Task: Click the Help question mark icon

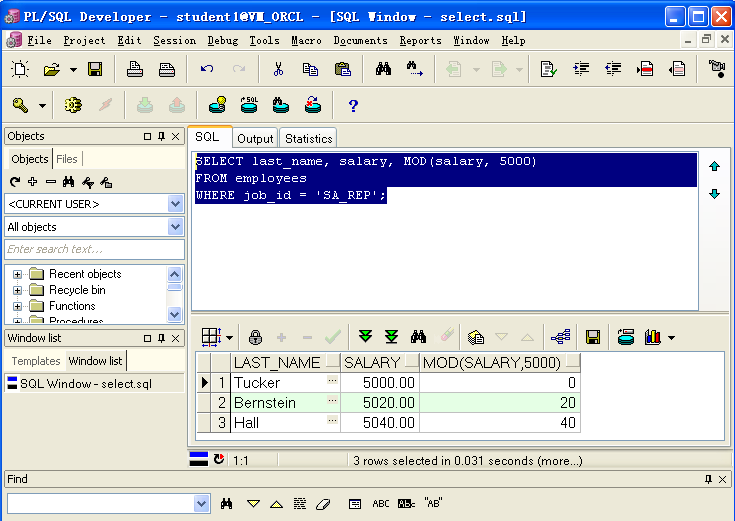Action: [353, 106]
